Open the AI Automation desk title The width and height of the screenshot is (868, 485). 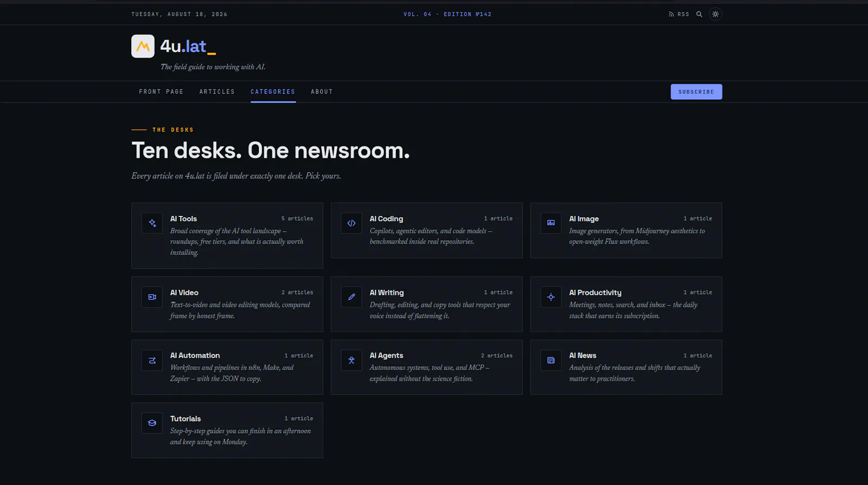(x=195, y=355)
